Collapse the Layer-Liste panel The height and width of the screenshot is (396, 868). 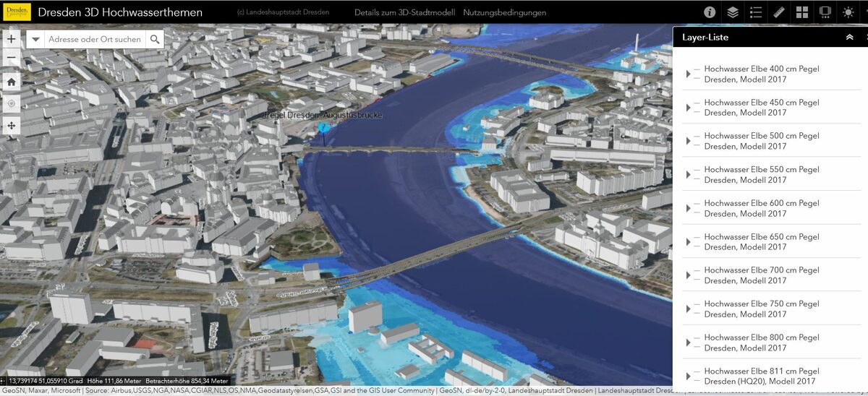pyautogui.click(x=850, y=37)
